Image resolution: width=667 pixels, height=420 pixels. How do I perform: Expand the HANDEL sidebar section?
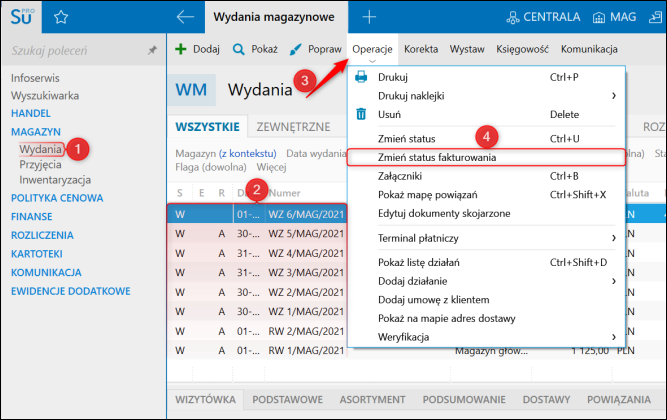[x=31, y=114]
